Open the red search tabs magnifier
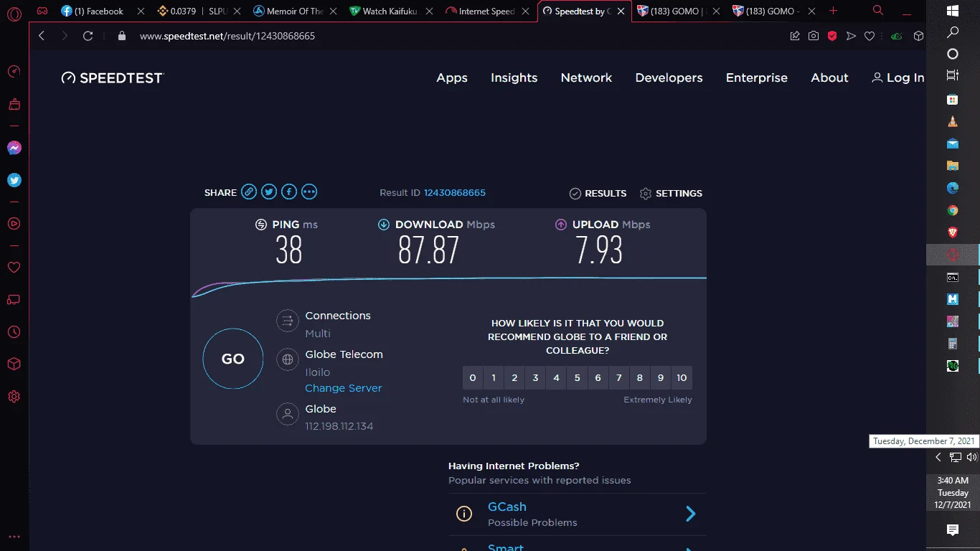The image size is (980, 551). click(878, 11)
